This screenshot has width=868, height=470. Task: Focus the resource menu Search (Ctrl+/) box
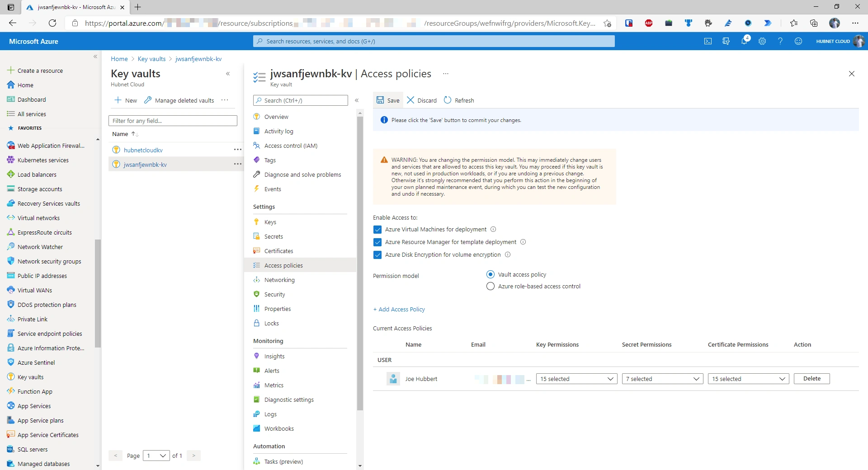[x=301, y=100]
